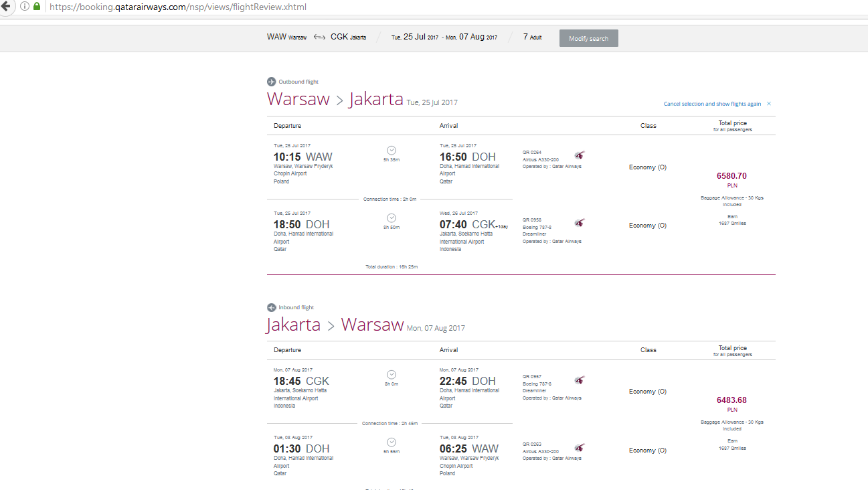
Task: Click the clock icon for WAW–DOH duration
Action: (392, 150)
